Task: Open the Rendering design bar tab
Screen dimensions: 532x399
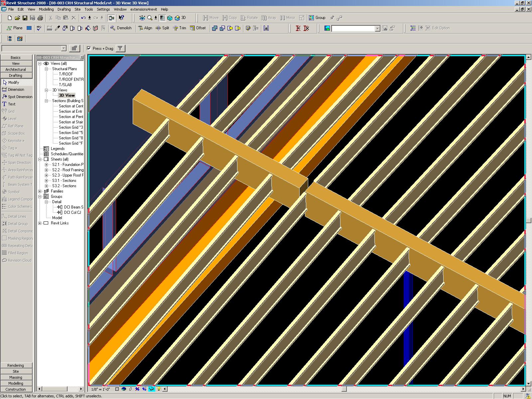Action: (x=16, y=365)
